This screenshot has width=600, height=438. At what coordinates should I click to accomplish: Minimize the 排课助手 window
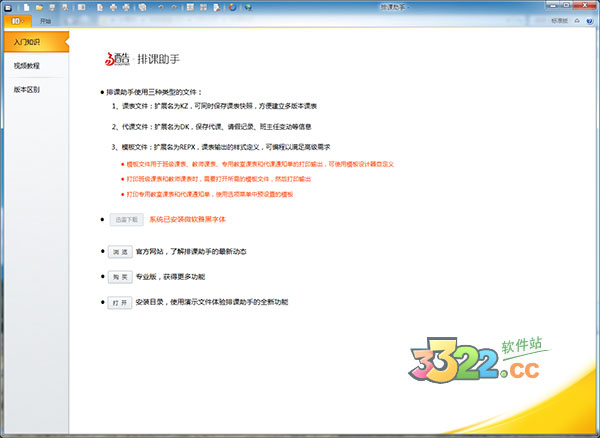[552, 5]
